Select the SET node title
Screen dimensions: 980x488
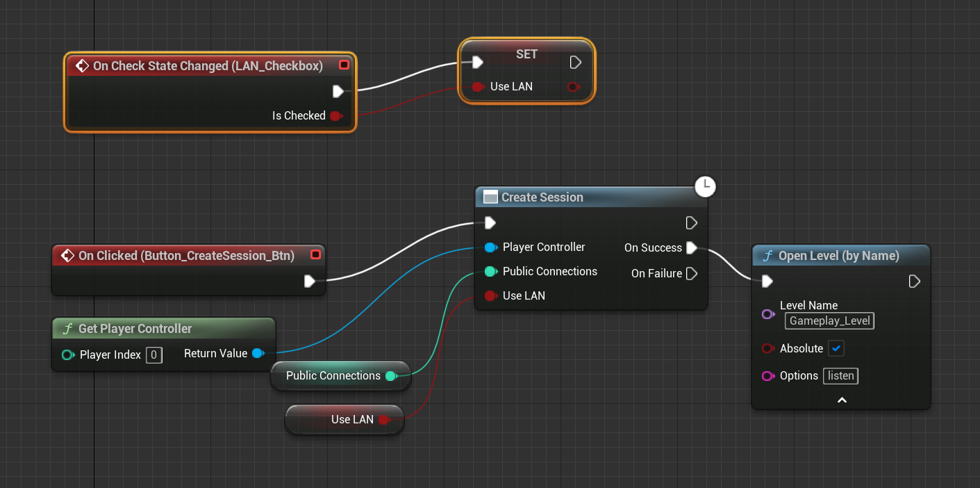click(526, 54)
